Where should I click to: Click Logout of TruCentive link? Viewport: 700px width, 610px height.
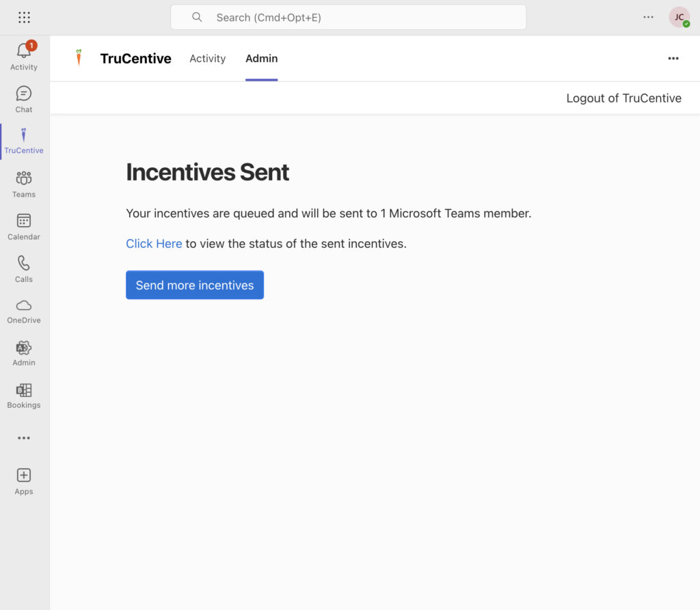click(x=623, y=98)
